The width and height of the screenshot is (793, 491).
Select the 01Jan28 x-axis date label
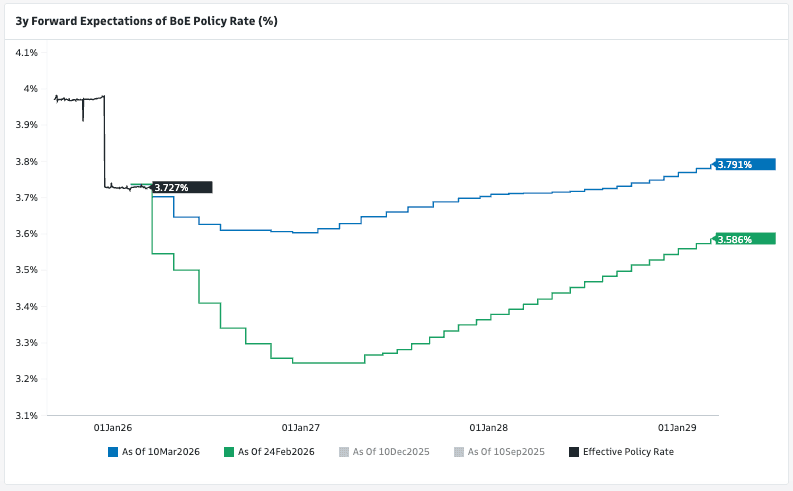pos(489,427)
